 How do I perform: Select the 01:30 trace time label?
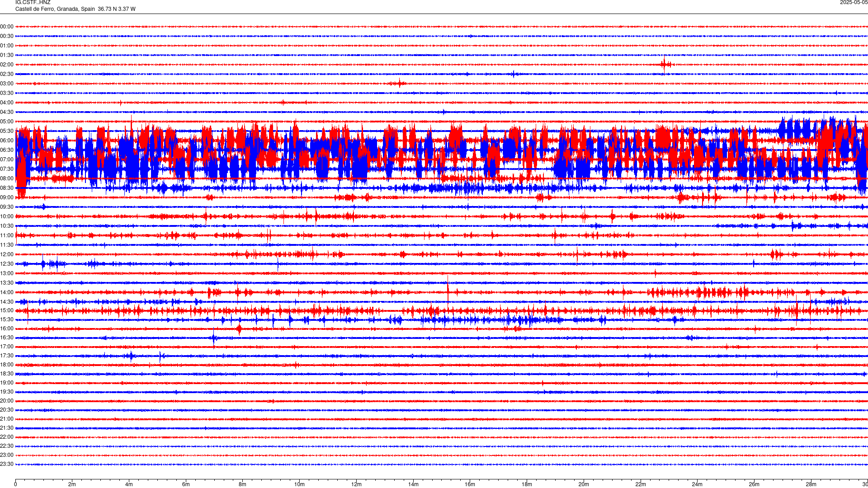(x=7, y=55)
